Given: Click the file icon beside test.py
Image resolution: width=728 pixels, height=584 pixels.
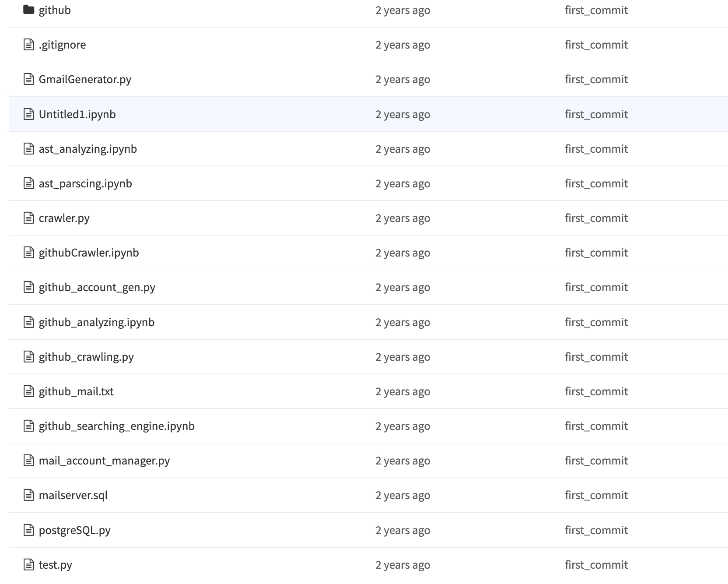Looking at the screenshot, I should [28, 565].
